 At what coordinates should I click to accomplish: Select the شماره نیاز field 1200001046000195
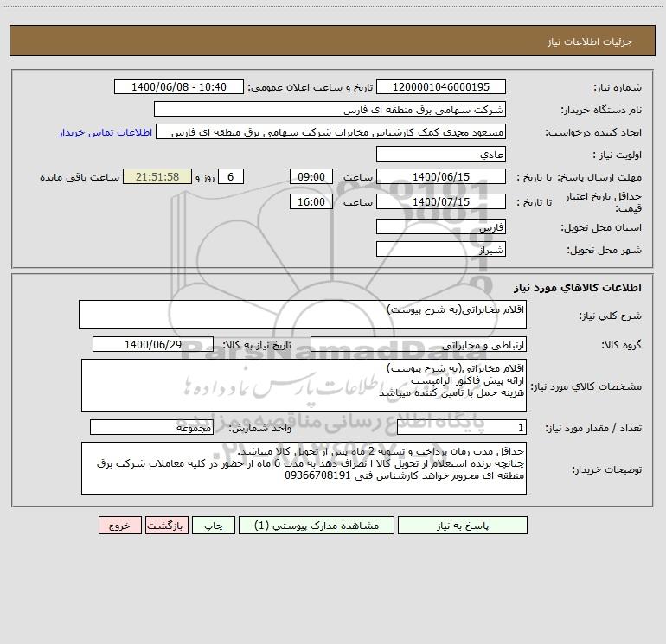click(441, 86)
